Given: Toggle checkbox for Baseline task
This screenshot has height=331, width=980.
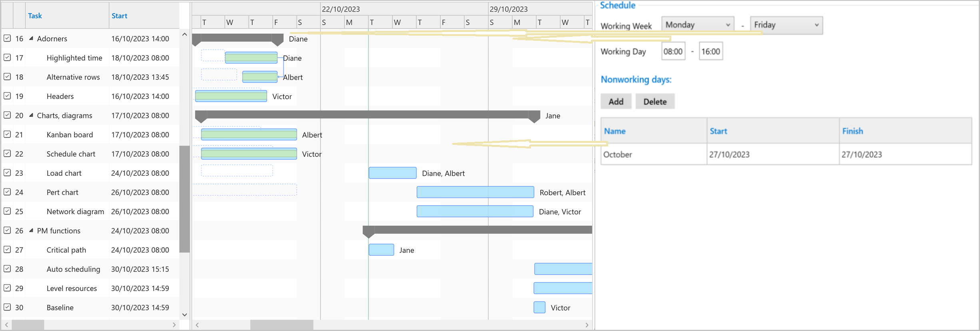Looking at the screenshot, I should 7,307.
